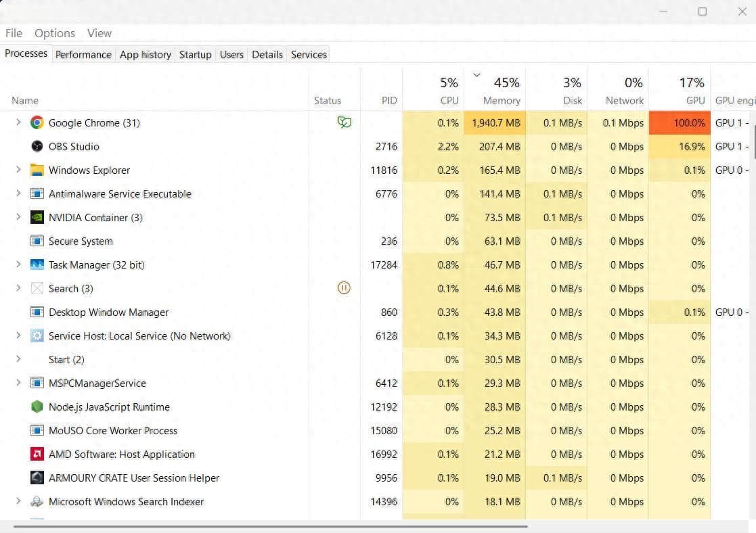Select the ARMOURY CRATE User Session Helper name
This screenshot has height=533, width=756.
click(x=133, y=478)
